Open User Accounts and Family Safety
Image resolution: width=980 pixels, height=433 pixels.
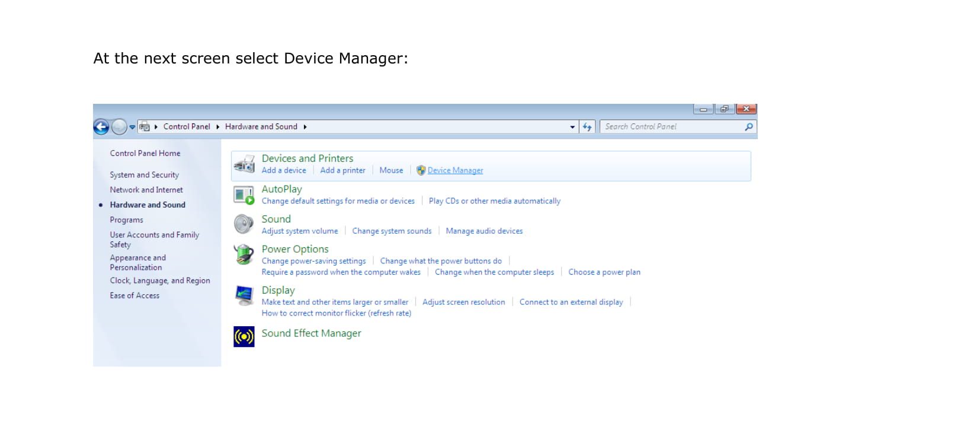click(154, 240)
